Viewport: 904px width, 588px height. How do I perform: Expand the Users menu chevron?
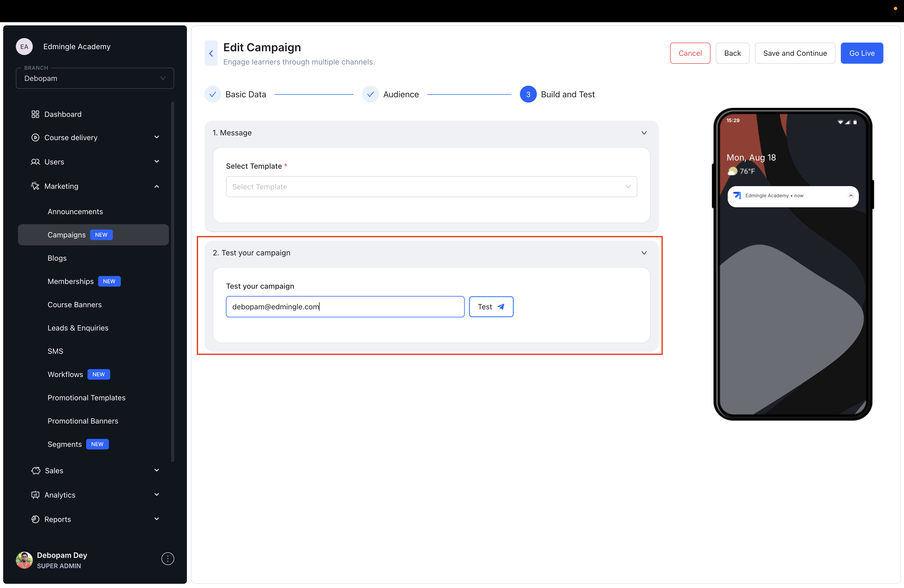(x=156, y=162)
